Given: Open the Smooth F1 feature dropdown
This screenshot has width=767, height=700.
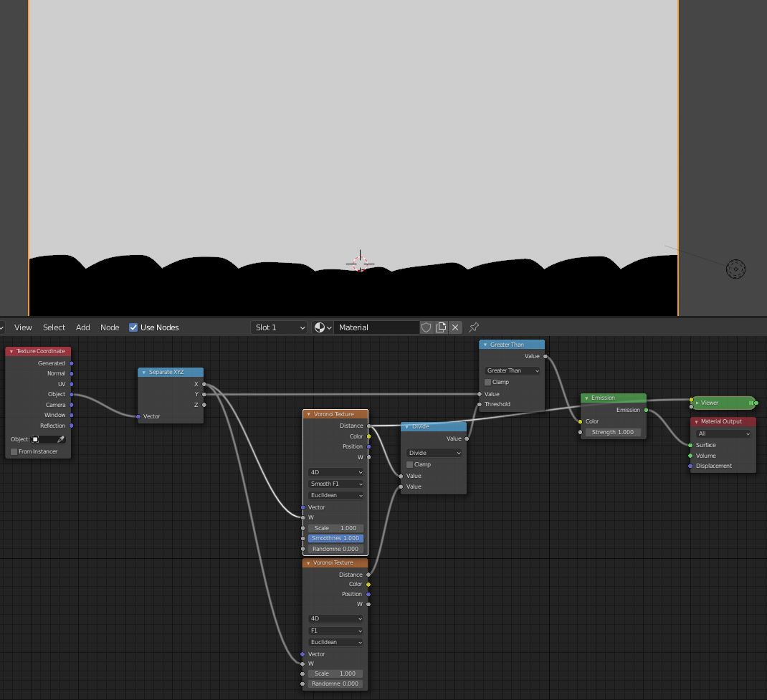Looking at the screenshot, I should (x=336, y=484).
